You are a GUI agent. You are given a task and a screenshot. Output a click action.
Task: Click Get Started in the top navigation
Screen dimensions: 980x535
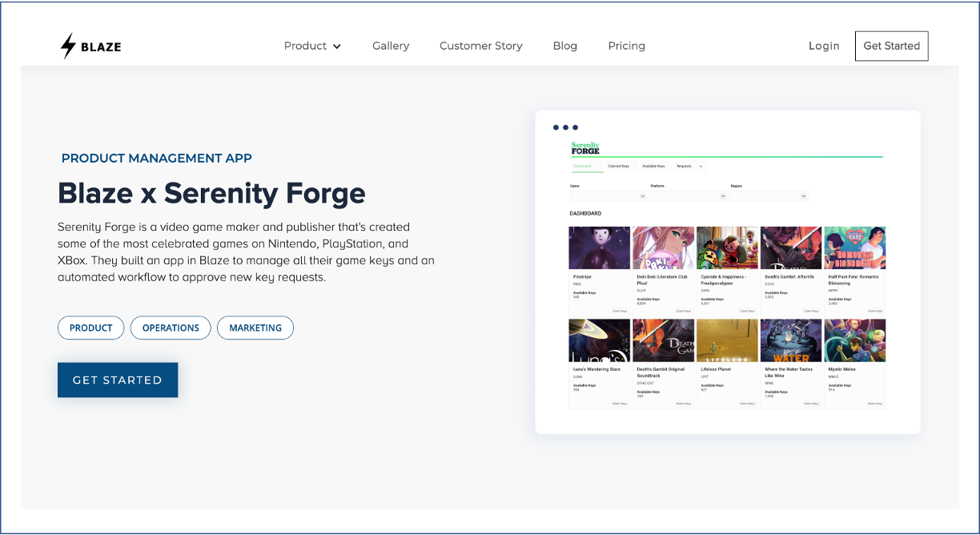pyautogui.click(x=891, y=46)
